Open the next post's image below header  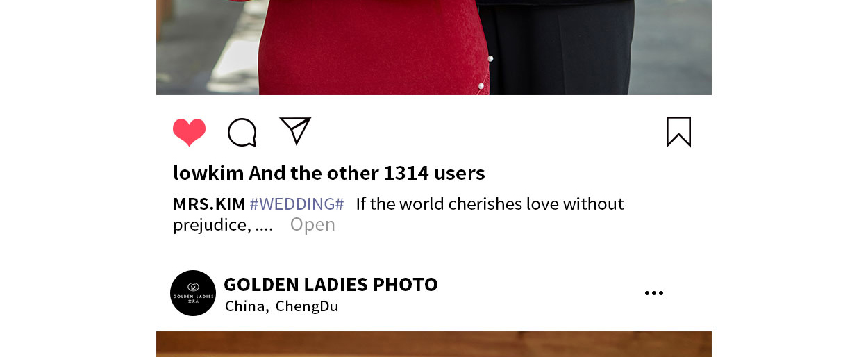coord(434,344)
